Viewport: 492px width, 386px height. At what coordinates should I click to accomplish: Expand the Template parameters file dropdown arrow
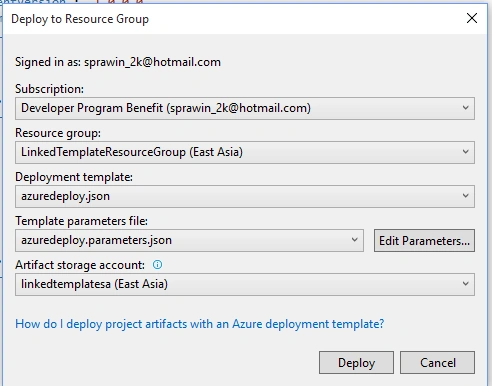[x=354, y=240]
